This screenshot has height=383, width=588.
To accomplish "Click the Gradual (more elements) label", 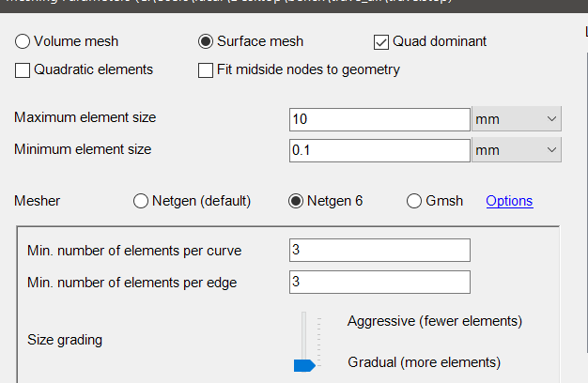I will [x=424, y=362].
